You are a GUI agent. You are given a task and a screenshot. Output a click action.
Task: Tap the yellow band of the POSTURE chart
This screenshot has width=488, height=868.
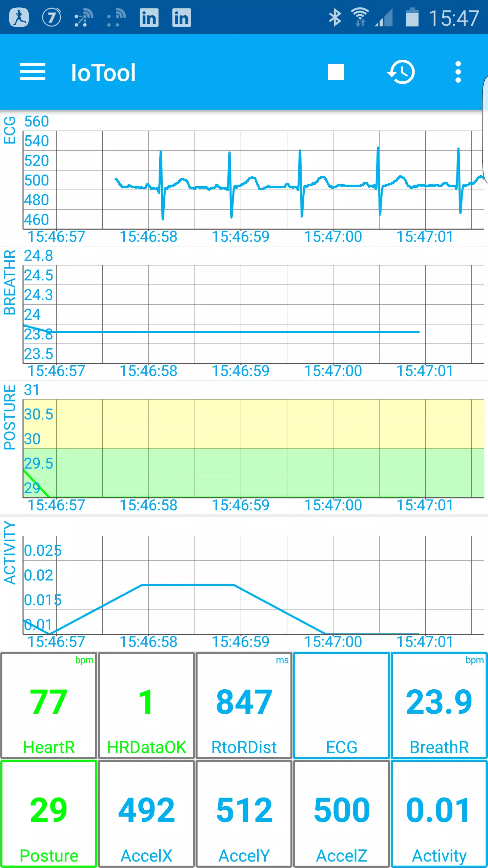click(x=253, y=424)
